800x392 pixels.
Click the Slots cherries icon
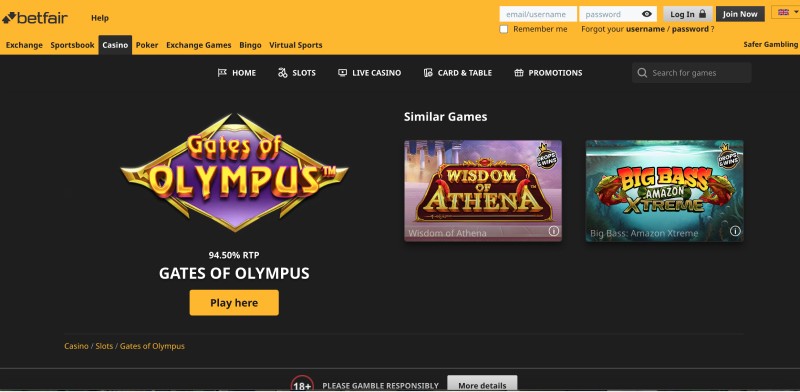tap(283, 73)
